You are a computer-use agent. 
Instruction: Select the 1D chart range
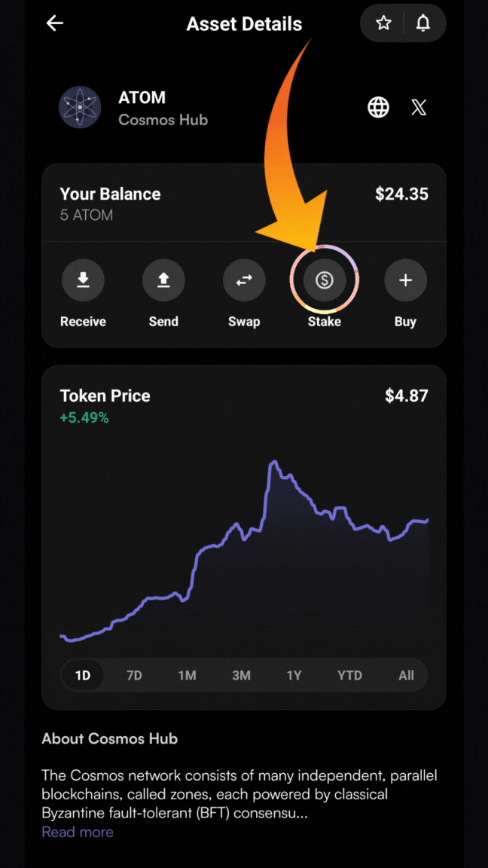click(x=83, y=675)
